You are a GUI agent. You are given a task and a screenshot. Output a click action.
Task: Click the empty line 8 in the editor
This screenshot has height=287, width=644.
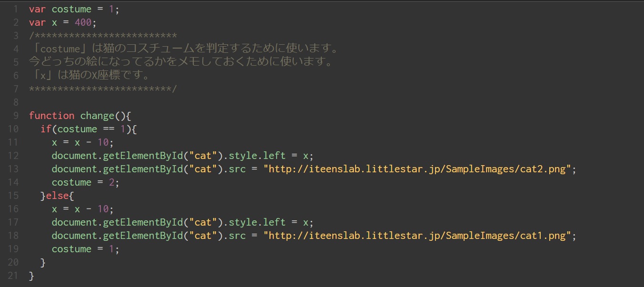click(x=190, y=102)
